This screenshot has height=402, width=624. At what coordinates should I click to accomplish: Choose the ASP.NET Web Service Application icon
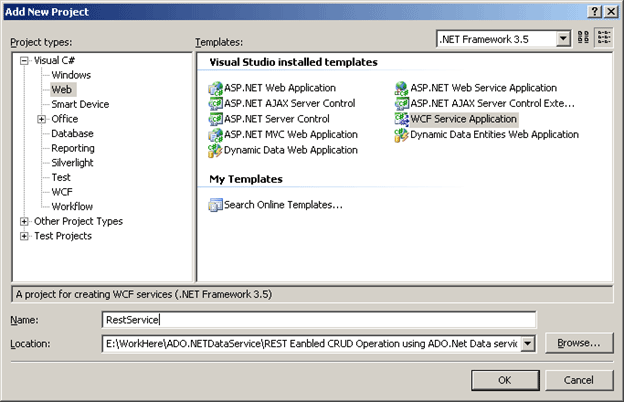[x=402, y=88]
